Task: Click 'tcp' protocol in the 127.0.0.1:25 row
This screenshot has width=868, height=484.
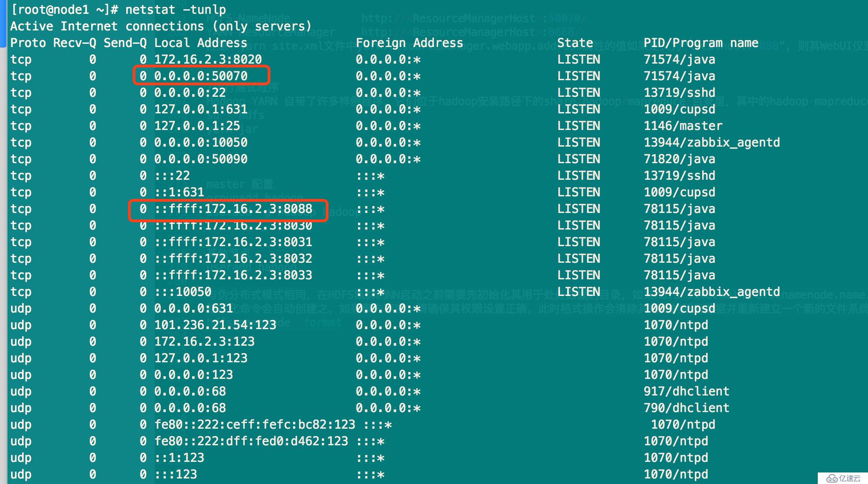Action: click(21, 126)
